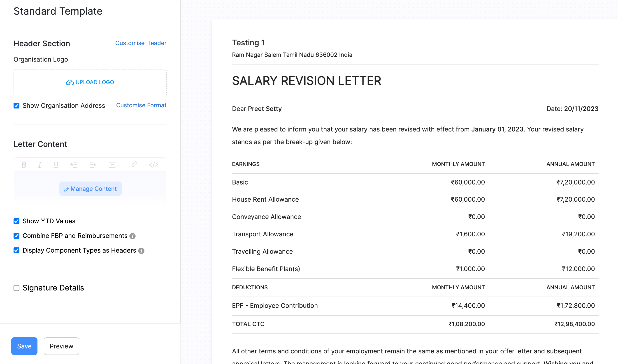This screenshot has width=618, height=364.
Task: Uncheck Combine FBP and Reimbursements
Action: tap(16, 236)
